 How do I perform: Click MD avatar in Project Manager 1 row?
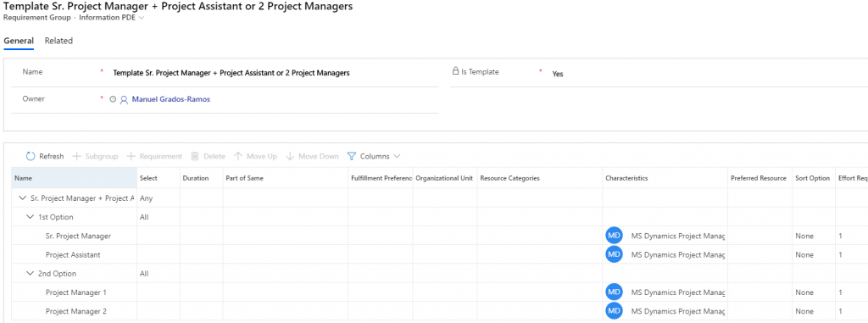[x=614, y=292]
